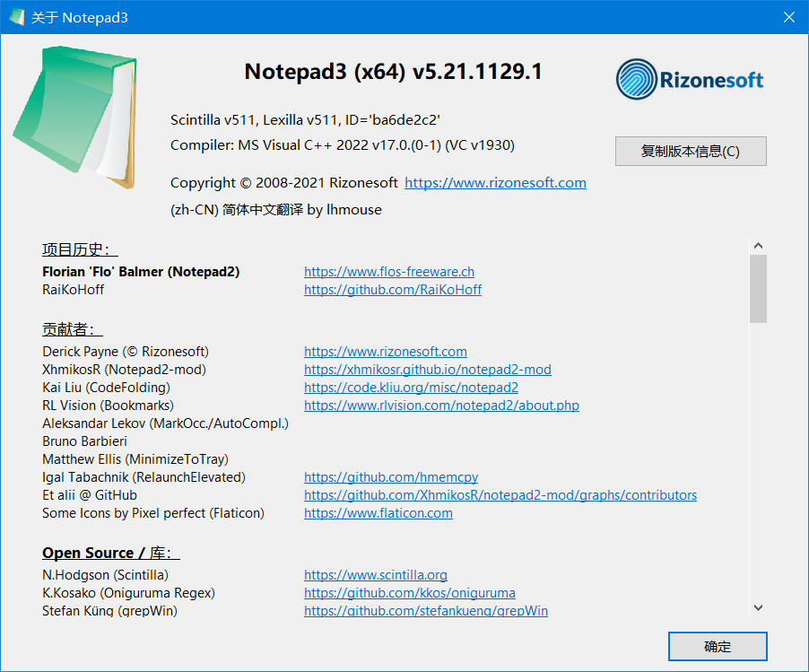Open the rizonesoft.com link beside Copyright

click(495, 183)
